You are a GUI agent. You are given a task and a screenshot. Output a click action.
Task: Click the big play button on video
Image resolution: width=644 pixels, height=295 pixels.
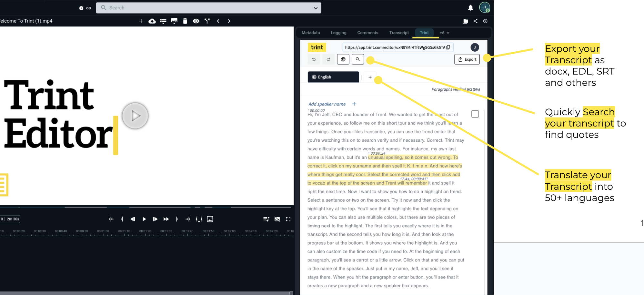(x=135, y=116)
